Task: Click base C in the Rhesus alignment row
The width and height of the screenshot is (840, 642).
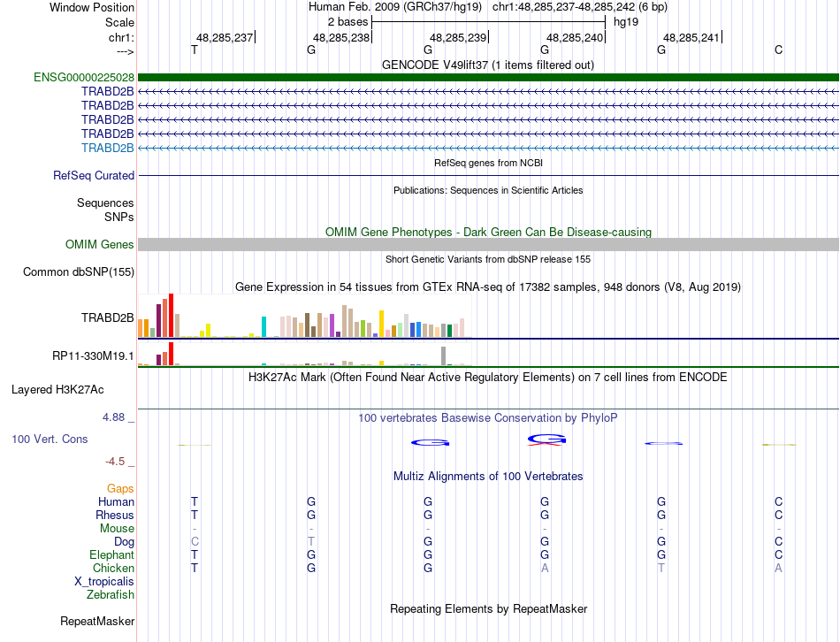Action: tap(778, 515)
